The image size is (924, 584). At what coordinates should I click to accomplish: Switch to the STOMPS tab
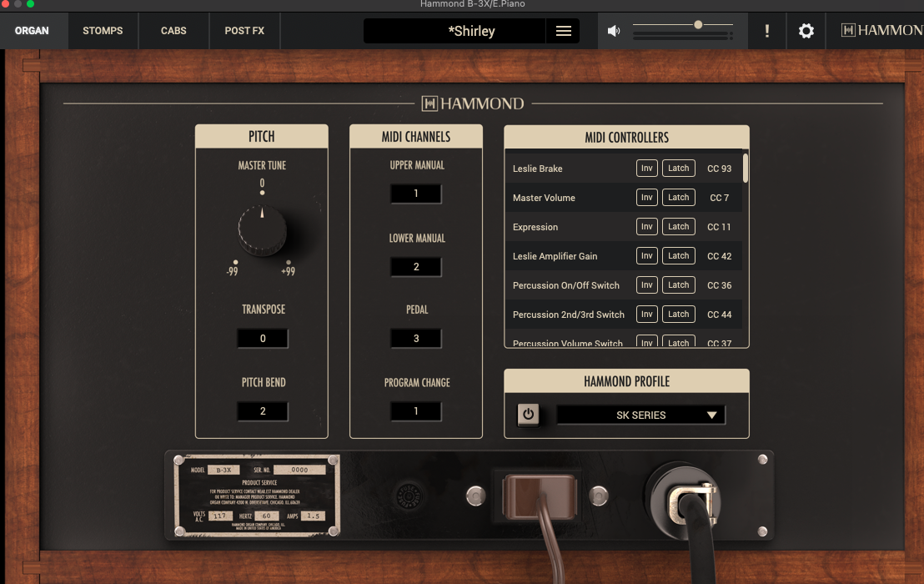click(103, 31)
